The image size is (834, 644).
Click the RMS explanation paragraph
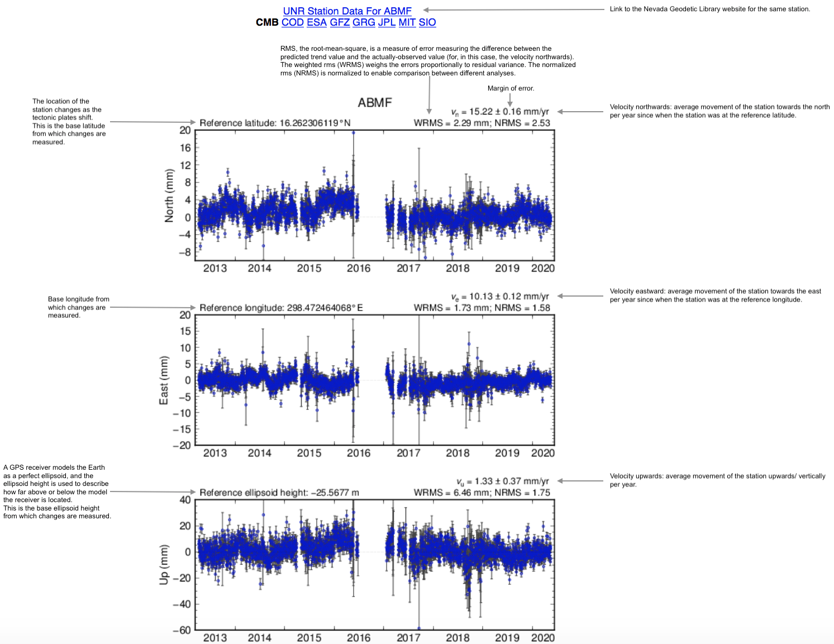428,61
